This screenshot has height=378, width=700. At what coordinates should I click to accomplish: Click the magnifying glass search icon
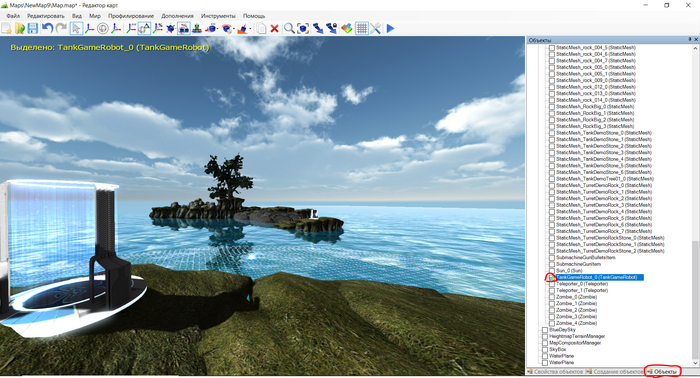pyautogui.click(x=289, y=29)
